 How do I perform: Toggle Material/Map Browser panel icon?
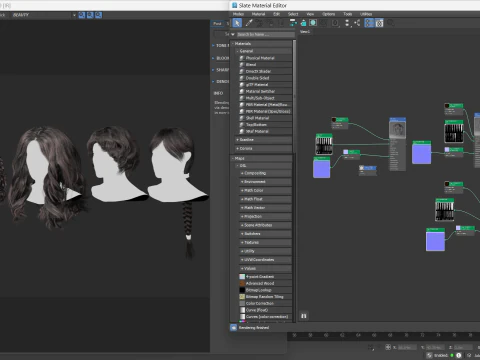(369, 23)
